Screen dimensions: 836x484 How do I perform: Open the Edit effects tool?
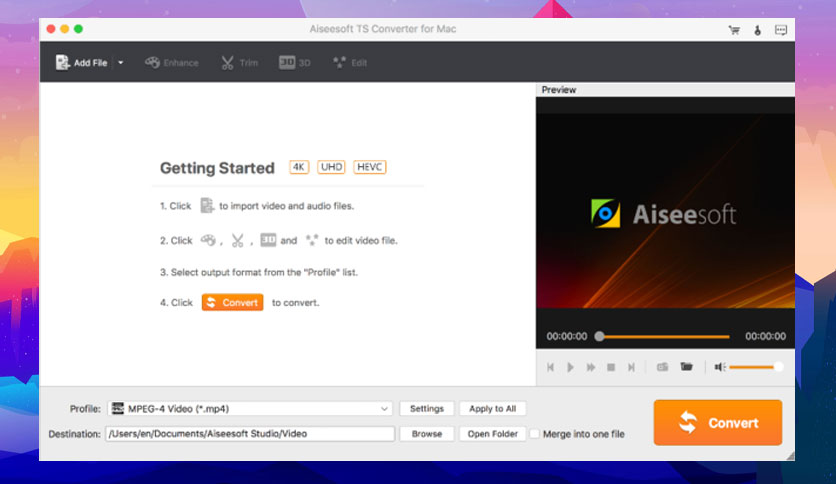click(350, 63)
